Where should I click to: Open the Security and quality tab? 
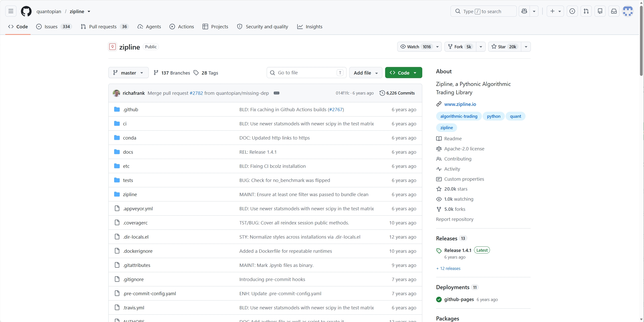[x=262, y=27]
